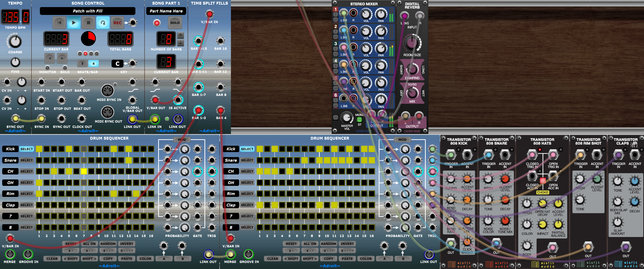Click channel 1 VOL knob on Stereo Mixer

tap(366, 14)
